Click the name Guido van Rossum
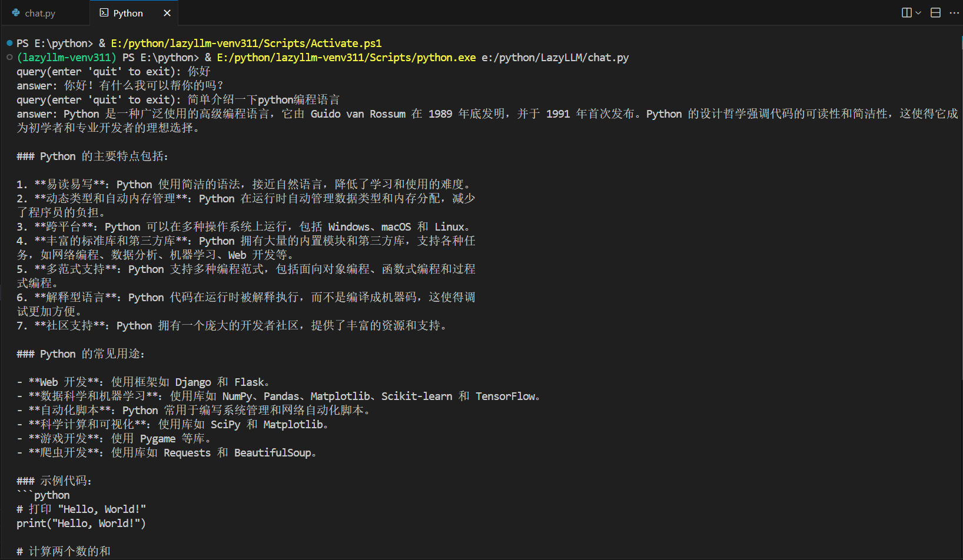 coord(358,114)
